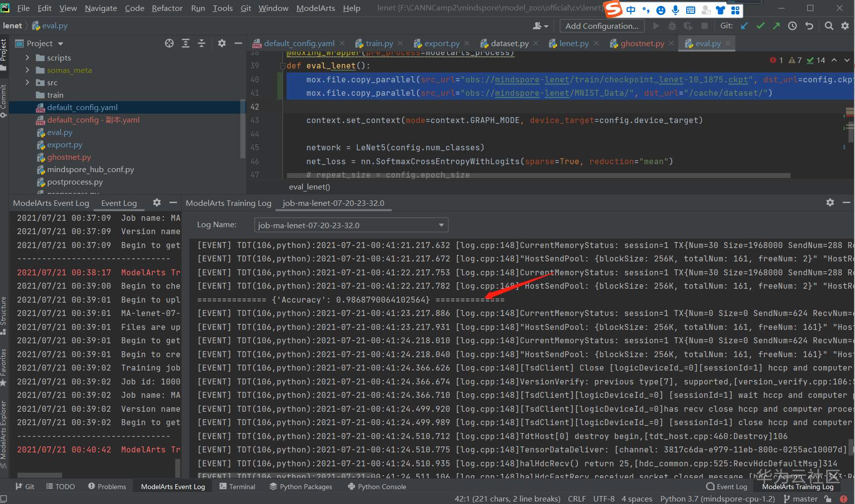
Task: Click the Add Configuration button
Action: (601, 26)
